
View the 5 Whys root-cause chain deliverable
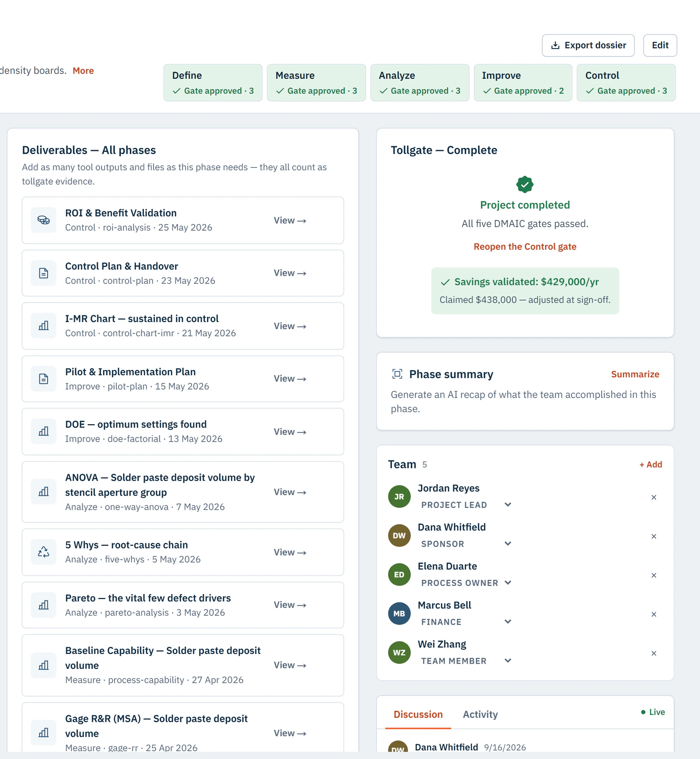[290, 552]
